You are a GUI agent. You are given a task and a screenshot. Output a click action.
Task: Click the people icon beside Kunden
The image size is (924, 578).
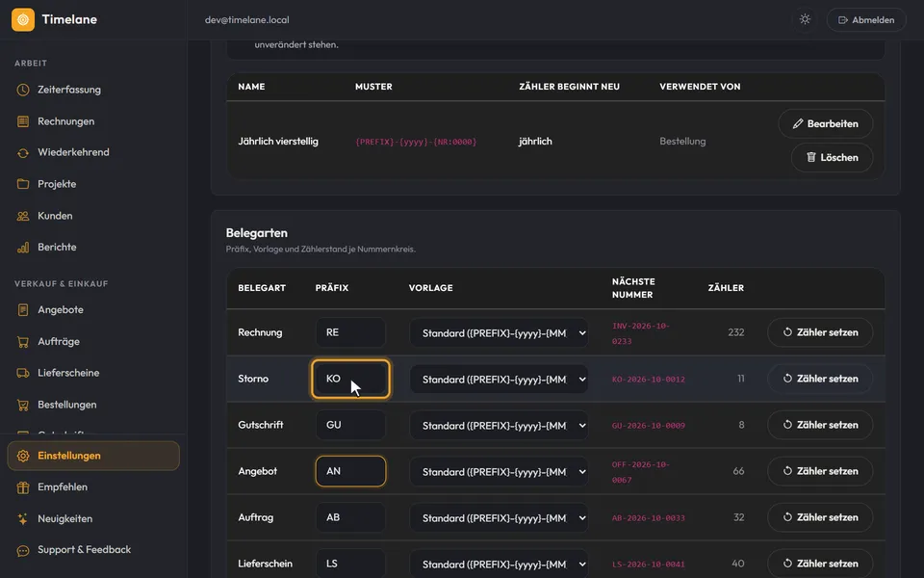click(x=23, y=216)
